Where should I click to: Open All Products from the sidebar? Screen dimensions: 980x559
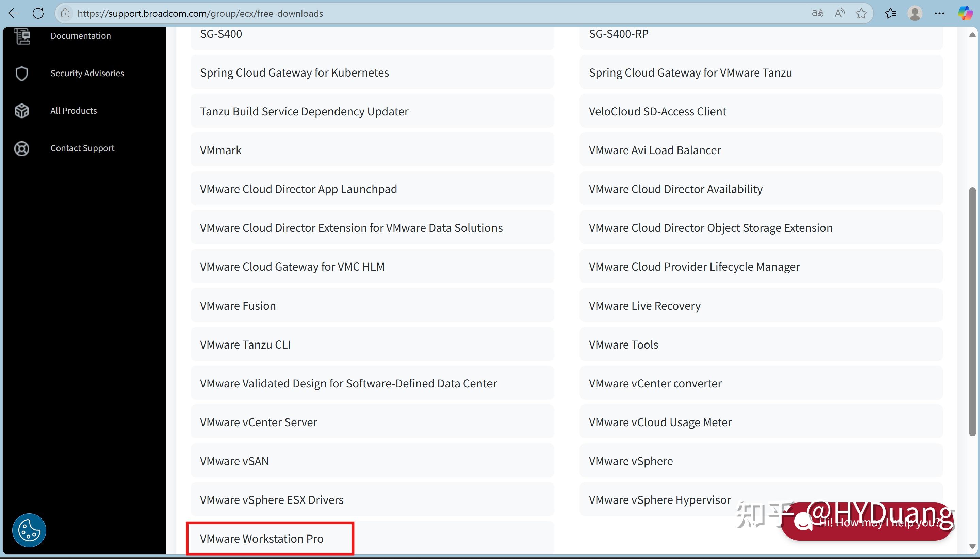click(x=21, y=111)
